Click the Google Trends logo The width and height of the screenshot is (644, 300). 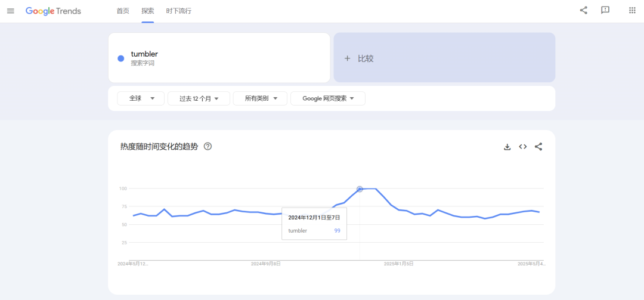point(54,11)
